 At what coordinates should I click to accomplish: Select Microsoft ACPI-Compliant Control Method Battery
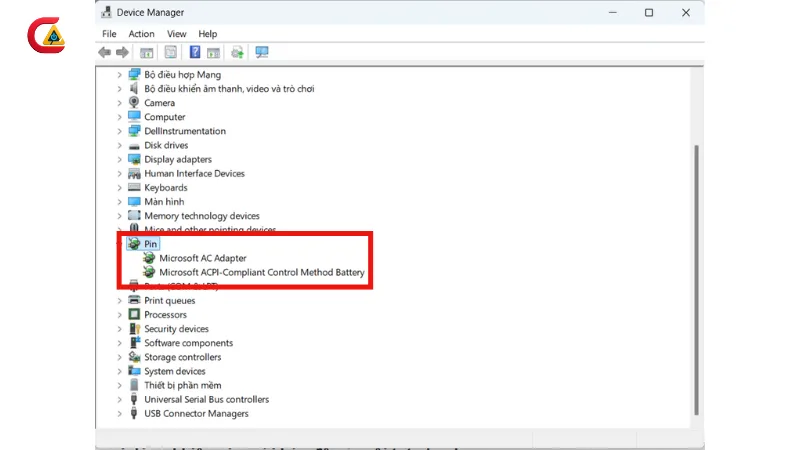[261, 272]
